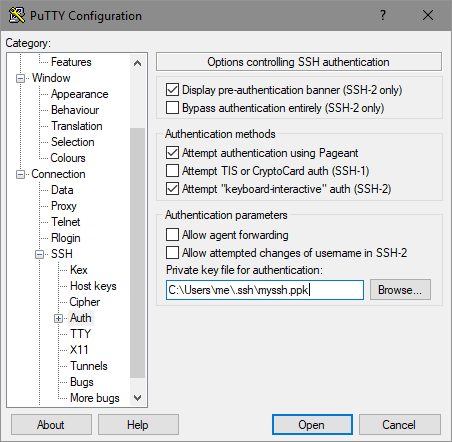Enable Allow agent forwarding checkbox

point(172,235)
